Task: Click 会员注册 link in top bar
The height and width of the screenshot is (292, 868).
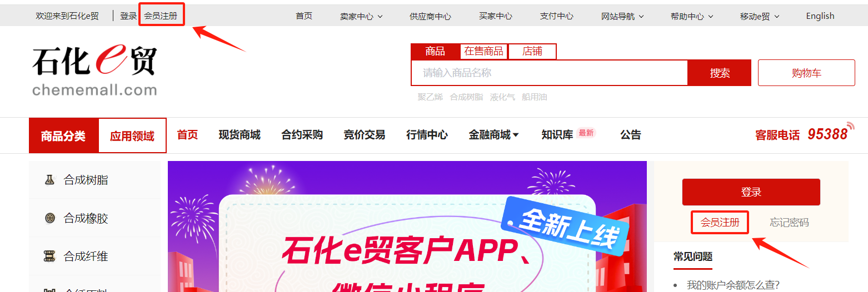Action: click(x=161, y=16)
